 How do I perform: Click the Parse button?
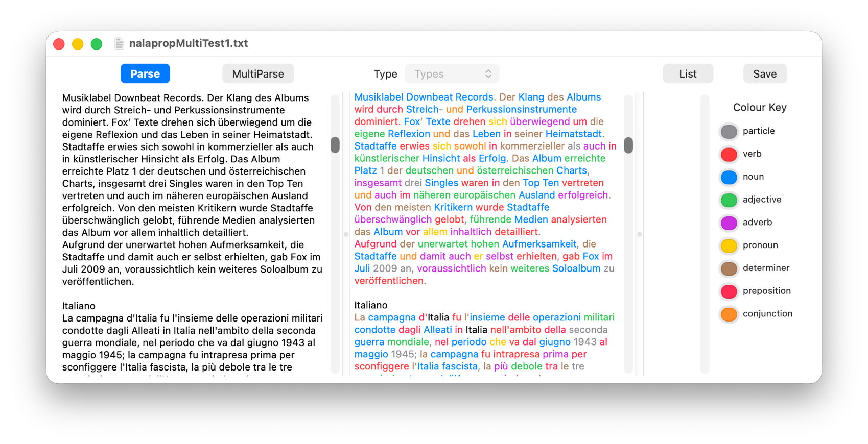click(145, 74)
